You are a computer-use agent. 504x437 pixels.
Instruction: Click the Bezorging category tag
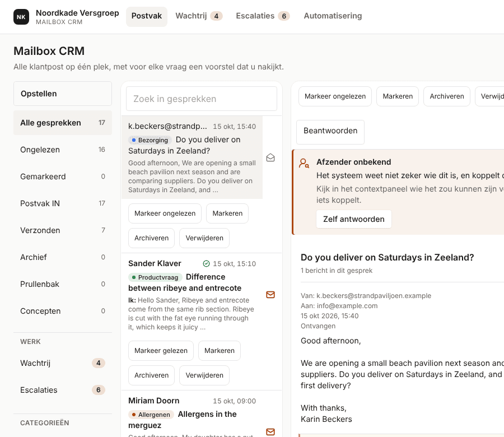150,140
